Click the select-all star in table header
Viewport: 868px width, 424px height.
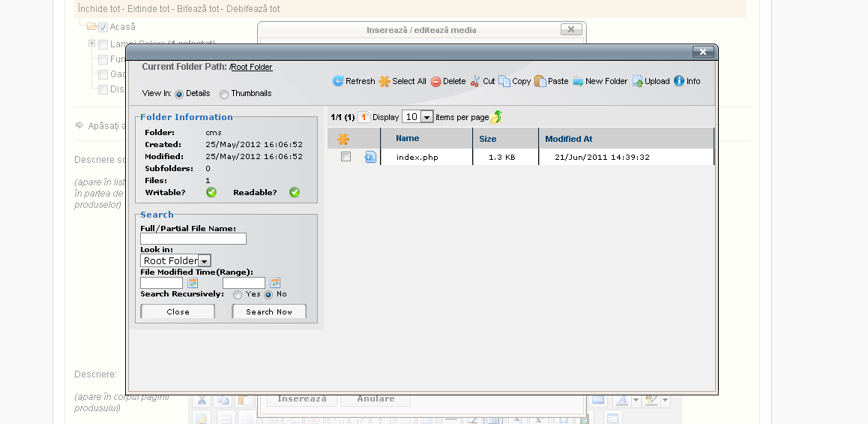tap(343, 139)
